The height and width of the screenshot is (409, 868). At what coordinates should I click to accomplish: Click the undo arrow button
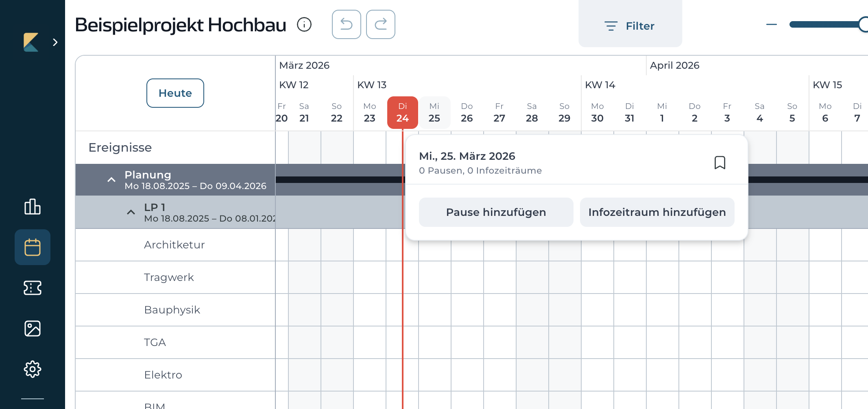click(347, 24)
